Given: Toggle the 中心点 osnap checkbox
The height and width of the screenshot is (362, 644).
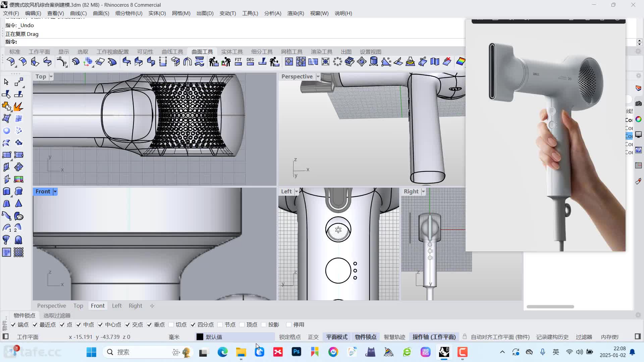Looking at the screenshot, I should pyautogui.click(x=100, y=324).
